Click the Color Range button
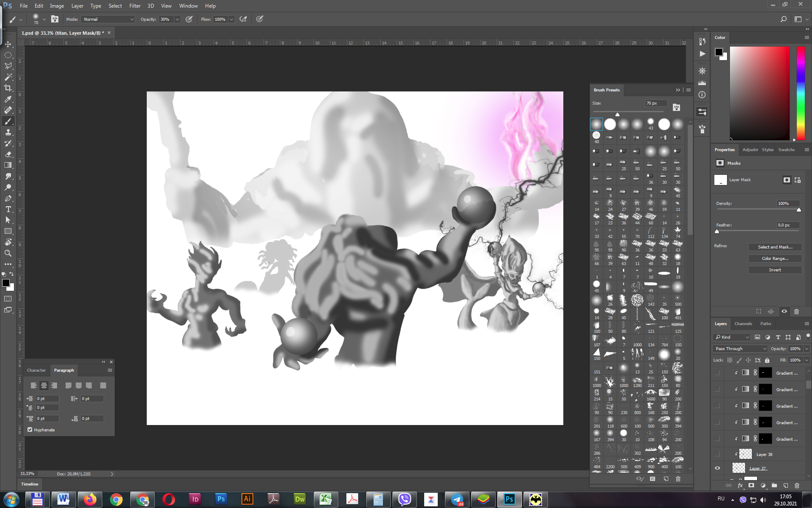The height and width of the screenshot is (508, 812). [x=775, y=258]
